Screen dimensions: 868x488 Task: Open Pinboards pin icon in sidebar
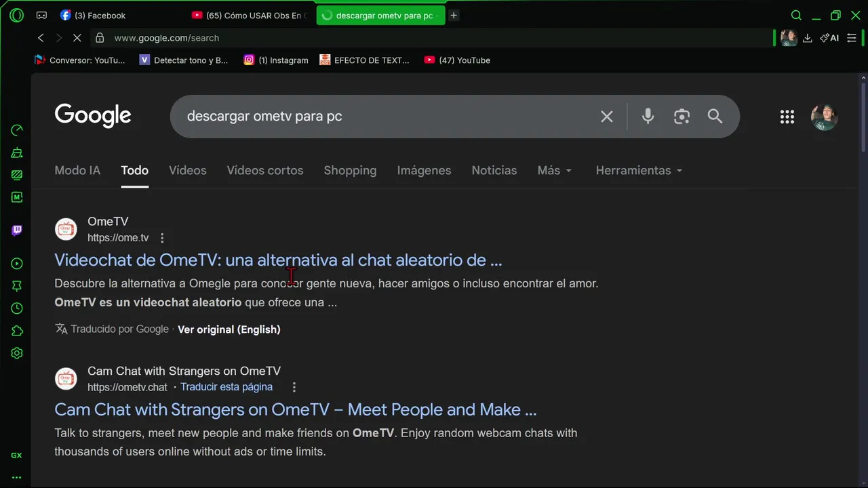click(x=17, y=286)
